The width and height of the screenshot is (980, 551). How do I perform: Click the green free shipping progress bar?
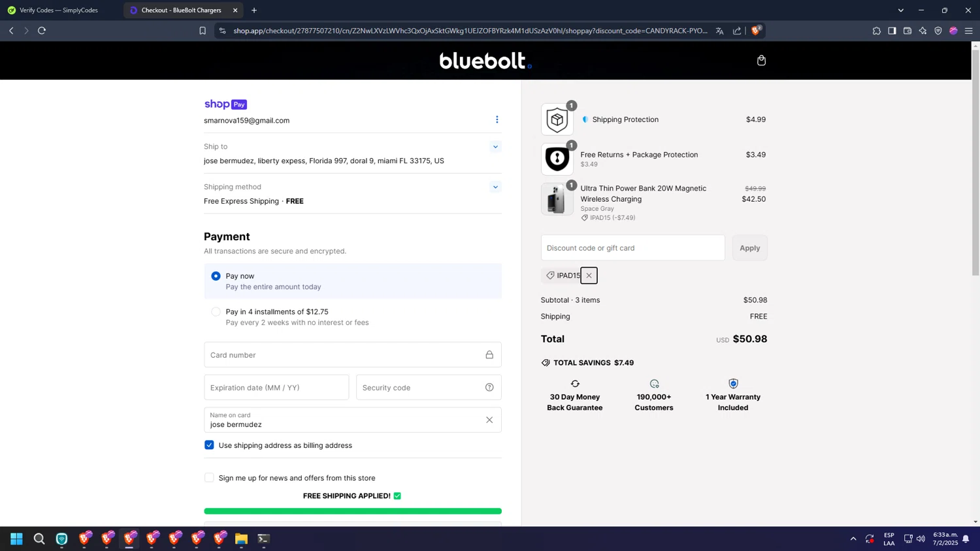353,511
